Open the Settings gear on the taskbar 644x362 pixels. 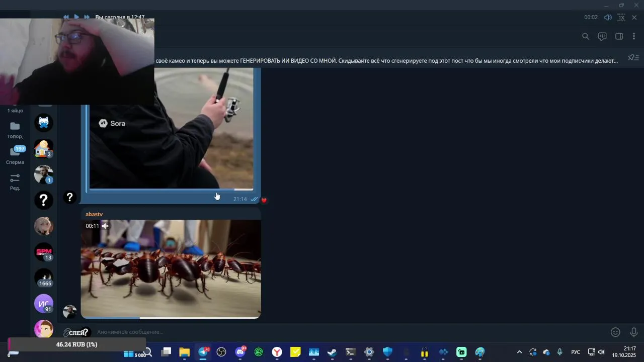(369, 352)
